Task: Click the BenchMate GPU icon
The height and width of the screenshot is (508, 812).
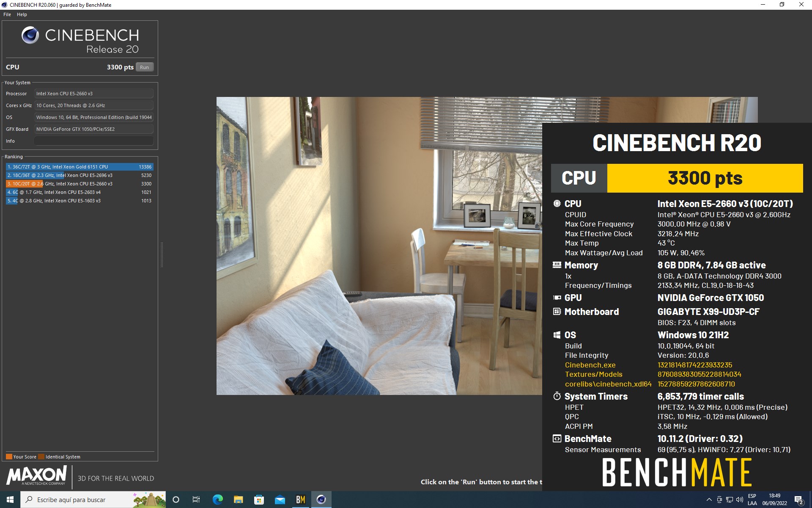Action: click(x=557, y=298)
